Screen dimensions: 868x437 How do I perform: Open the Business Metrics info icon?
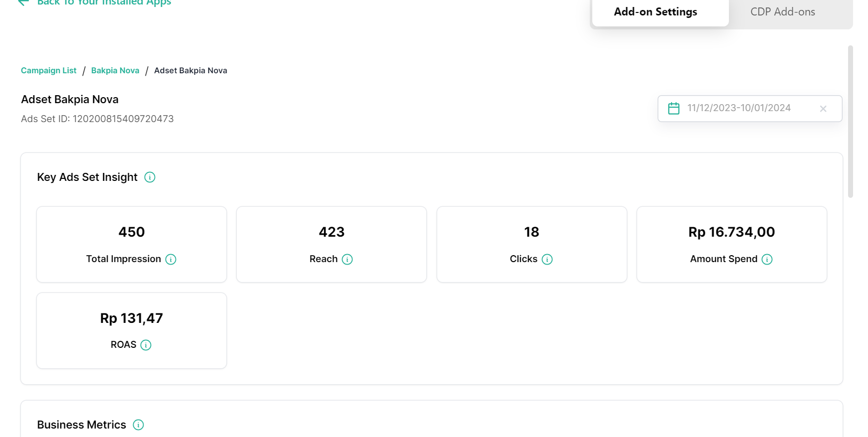(138, 425)
